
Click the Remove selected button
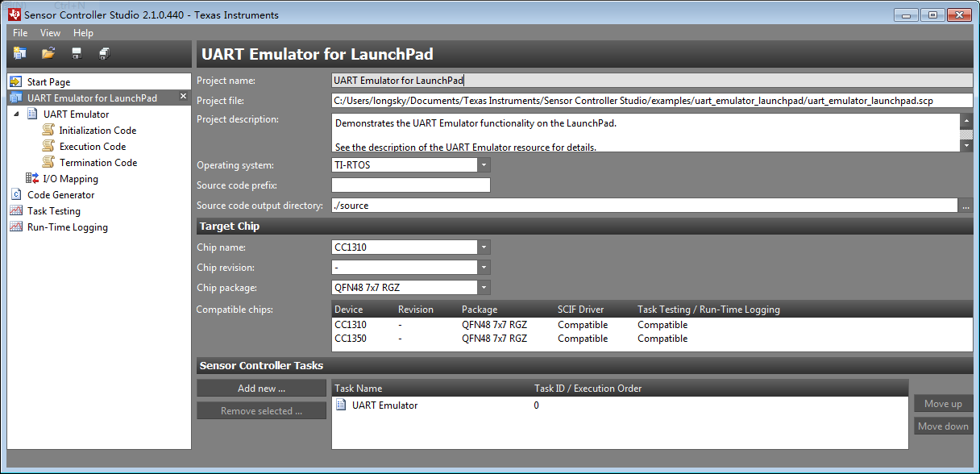[x=262, y=411]
